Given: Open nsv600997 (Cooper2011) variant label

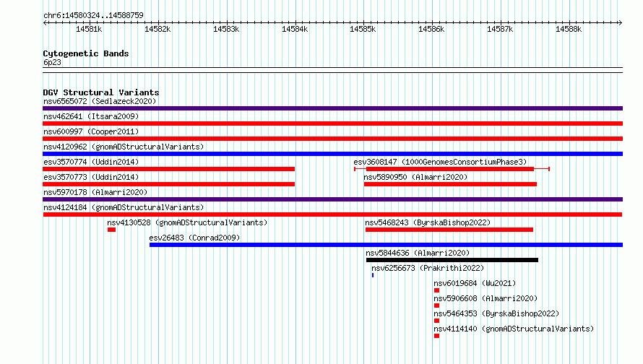Looking at the screenshot, I should [91, 131].
